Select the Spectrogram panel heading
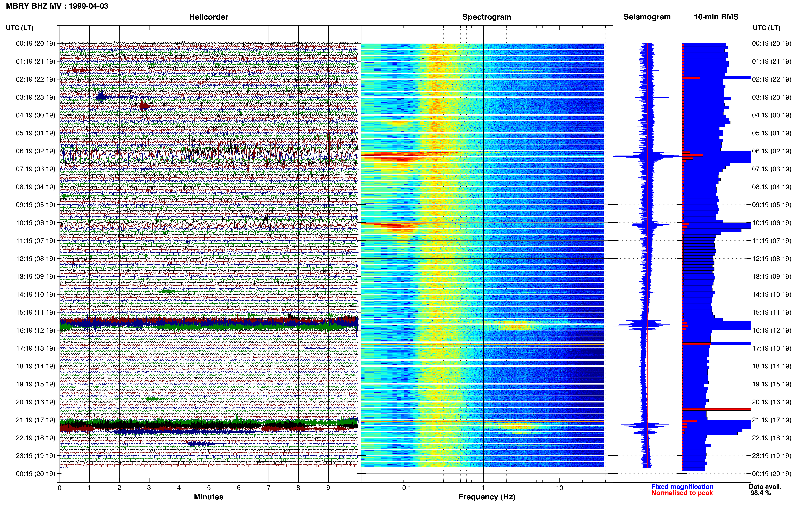The height and width of the screenshot is (508, 812). [487, 17]
